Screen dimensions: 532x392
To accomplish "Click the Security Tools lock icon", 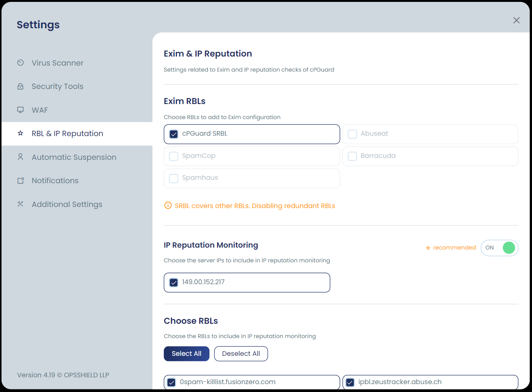I will click(20, 86).
